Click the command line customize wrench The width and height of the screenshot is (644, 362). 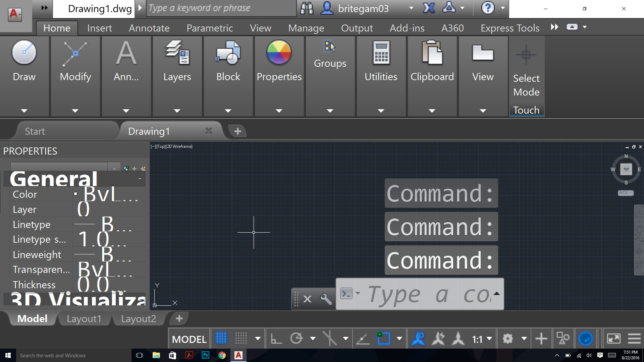click(x=326, y=299)
